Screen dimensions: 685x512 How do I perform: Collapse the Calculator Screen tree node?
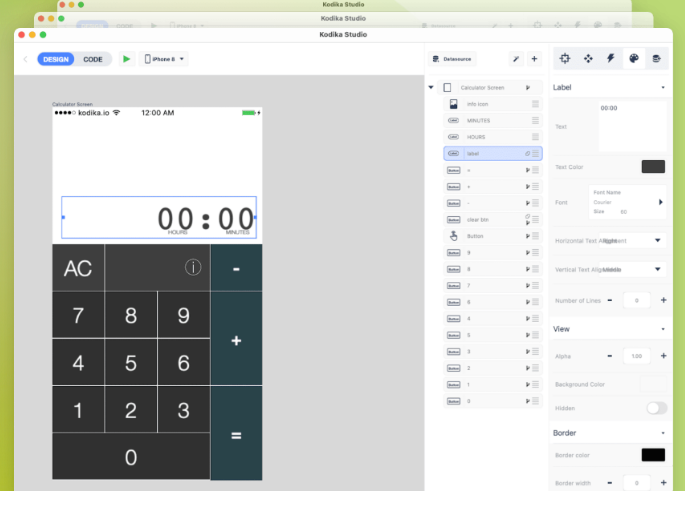click(431, 88)
